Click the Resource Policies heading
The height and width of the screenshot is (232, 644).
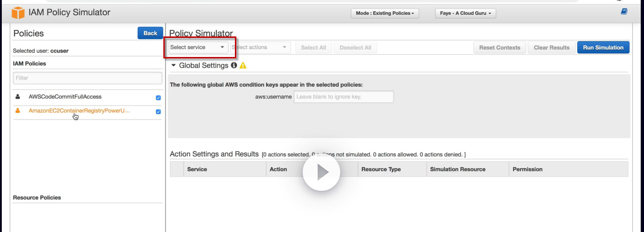click(x=37, y=198)
